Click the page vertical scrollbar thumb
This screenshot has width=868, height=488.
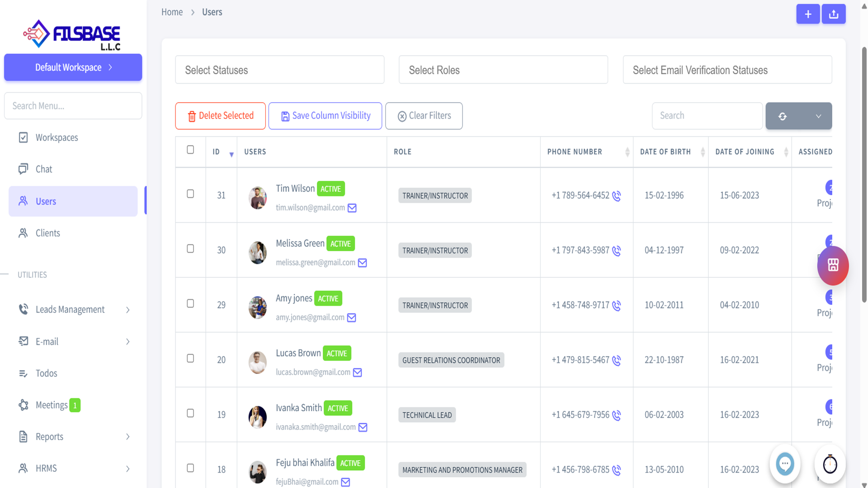[864, 174]
